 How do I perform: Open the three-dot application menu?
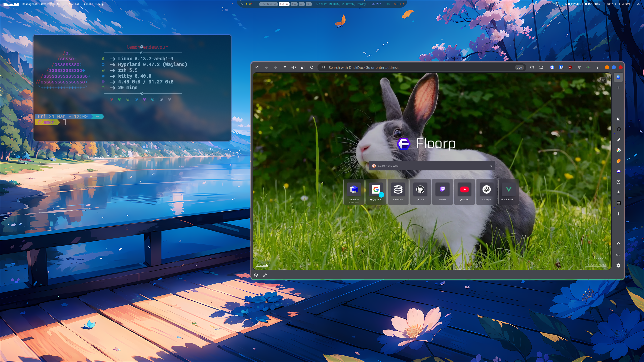point(597,67)
